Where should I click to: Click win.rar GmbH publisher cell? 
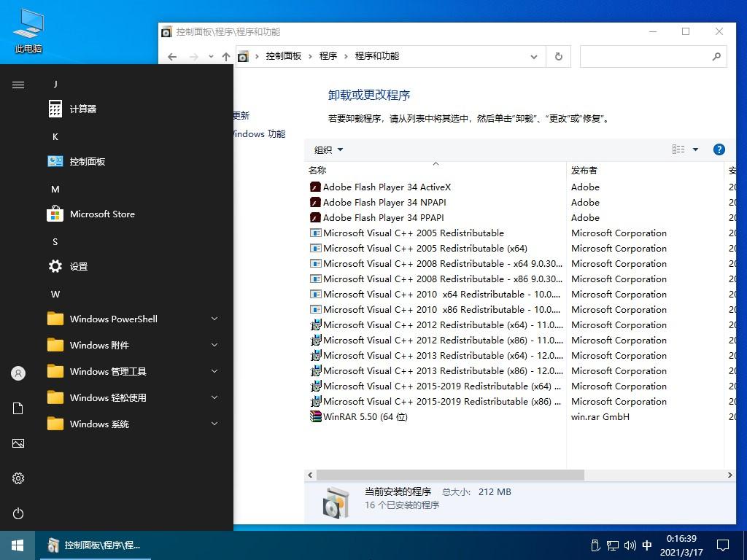pyautogui.click(x=600, y=416)
